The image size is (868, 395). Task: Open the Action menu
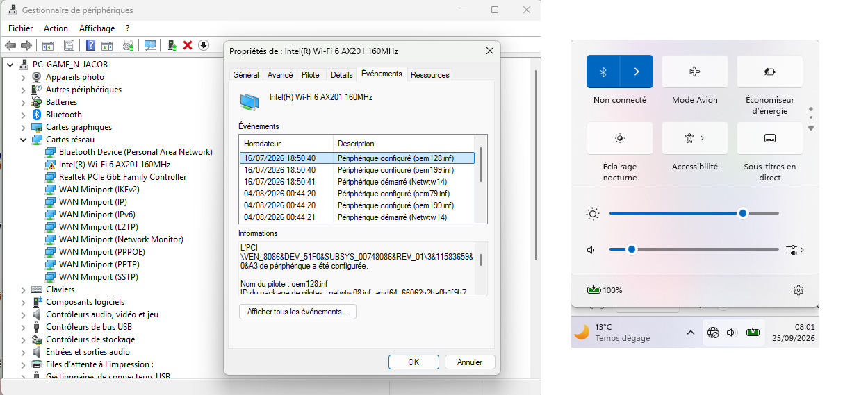click(56, 28)
